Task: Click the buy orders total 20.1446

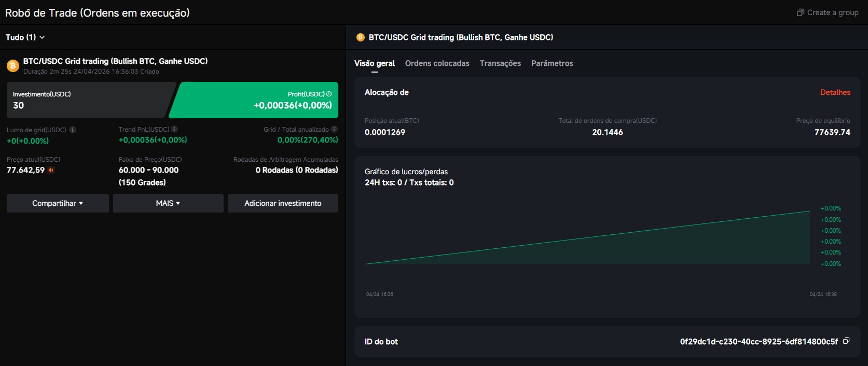Action: tap(608, 132)
